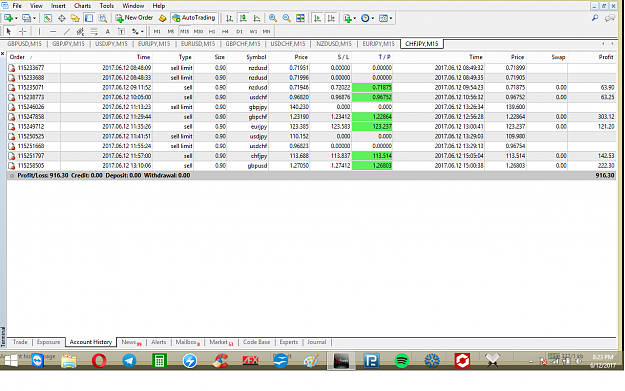This screenshot has height=391, width=625.
Task: Select the Cursor arrow tool
Action: point(9,31)
